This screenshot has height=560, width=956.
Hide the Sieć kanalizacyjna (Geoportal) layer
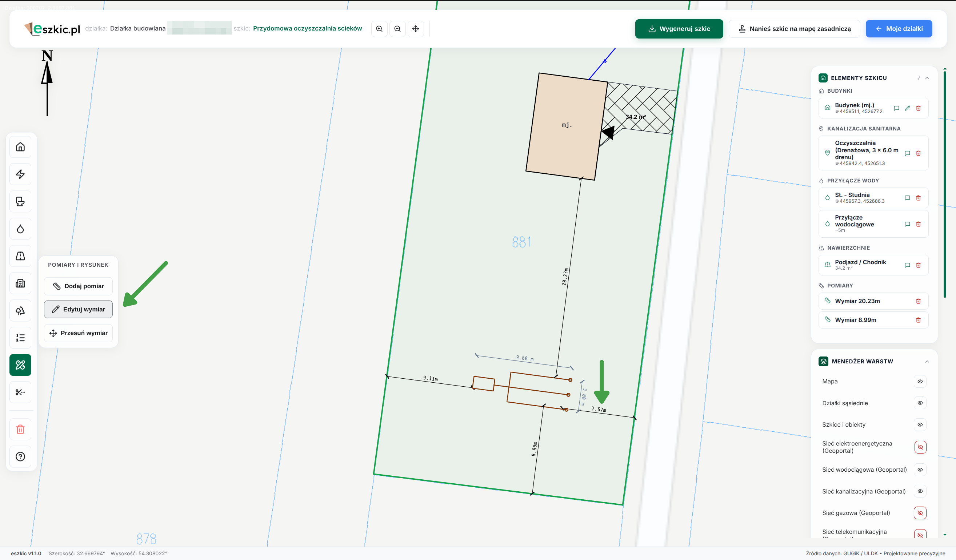(x=920, y=491)
